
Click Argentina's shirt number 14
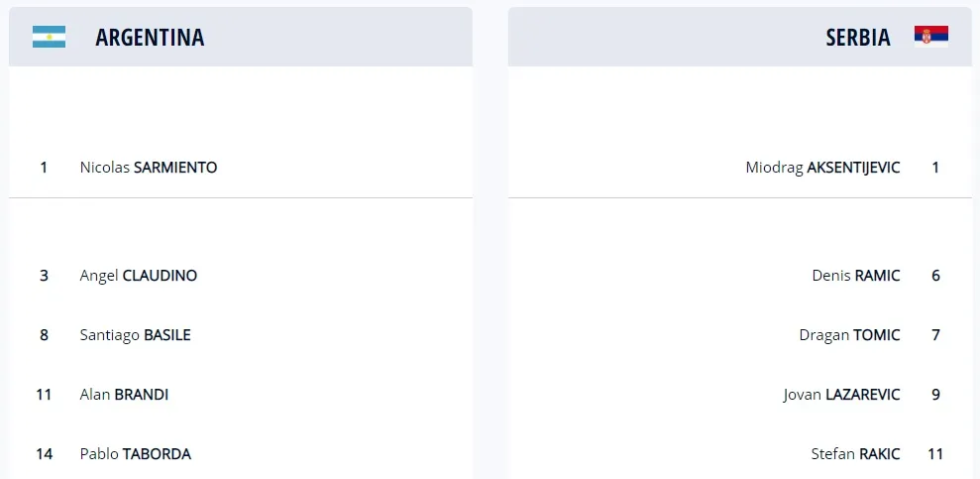44,454
